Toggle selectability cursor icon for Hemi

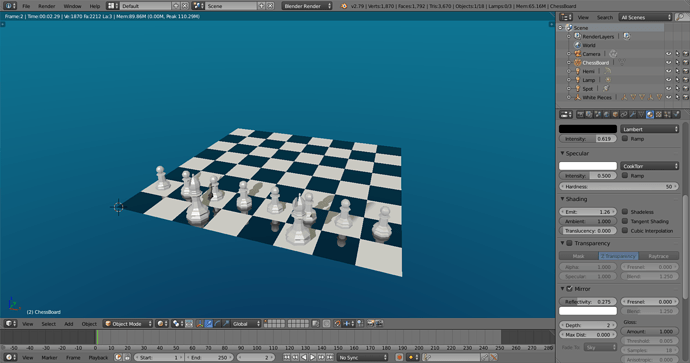click(677, 71)
